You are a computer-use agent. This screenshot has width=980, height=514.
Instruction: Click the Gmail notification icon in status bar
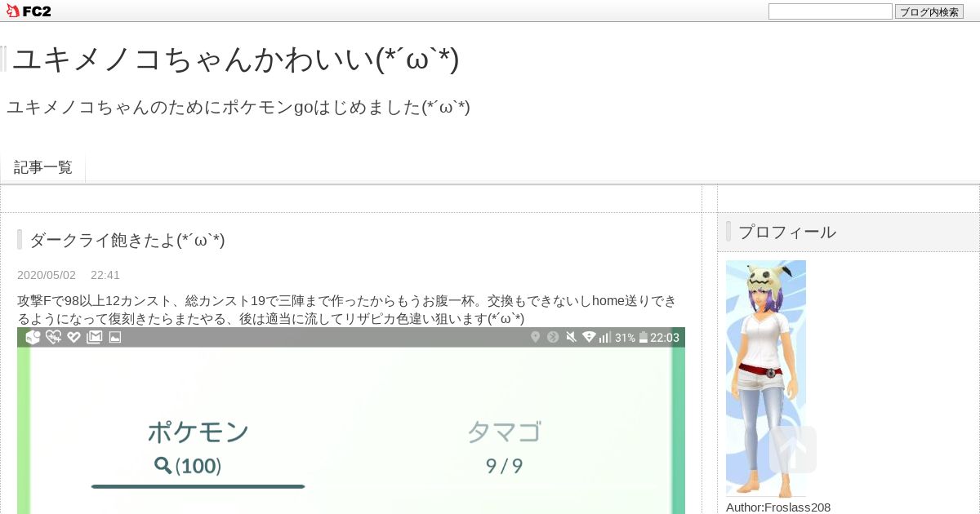(x=94, y=337)
